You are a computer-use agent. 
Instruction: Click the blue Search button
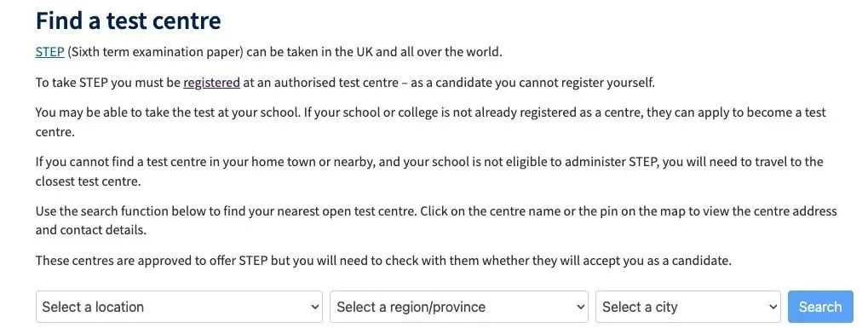[x=820, y=307]
